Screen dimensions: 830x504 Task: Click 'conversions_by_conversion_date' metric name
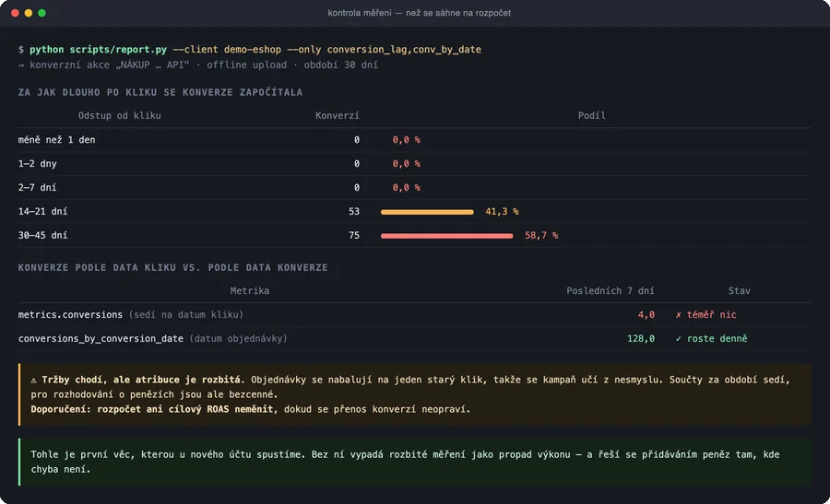click(x=101, y=338)
